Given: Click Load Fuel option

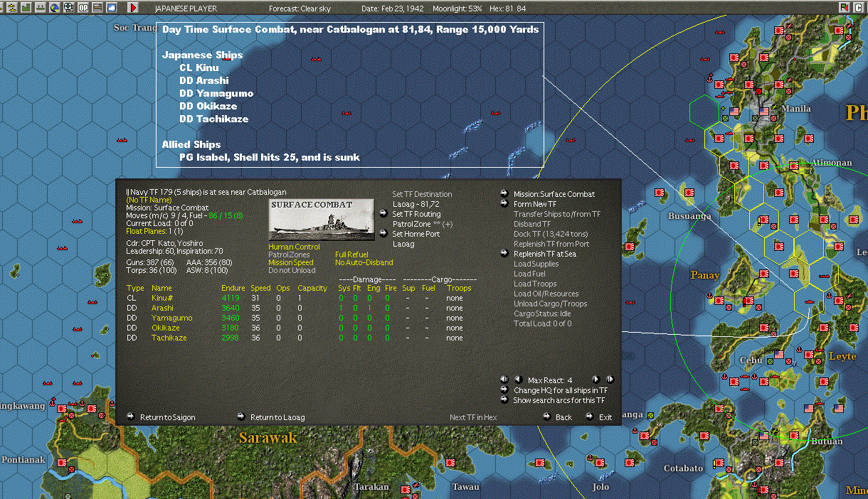Looking at the screenshot, I should (x=530, y=274).
